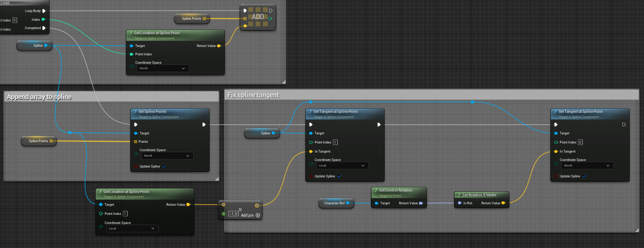Click Return Value pin on lower Get Location node

click(188, 205)
